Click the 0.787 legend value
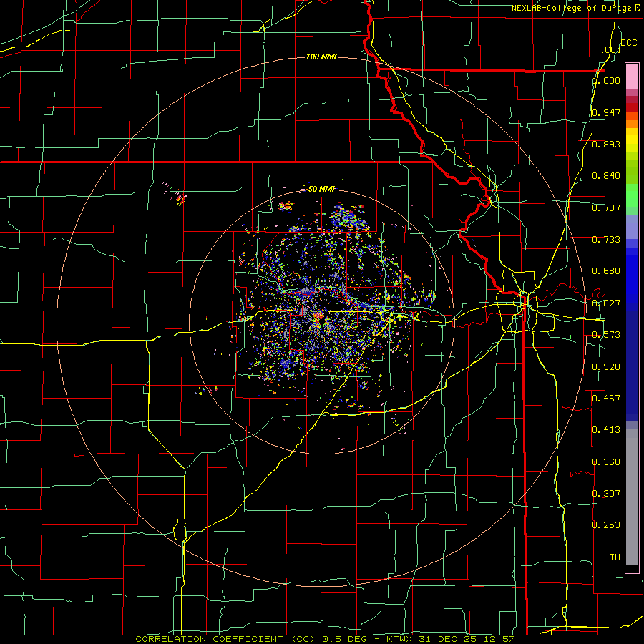Viewport: 644px width, 644px height. tap(606, 208)
